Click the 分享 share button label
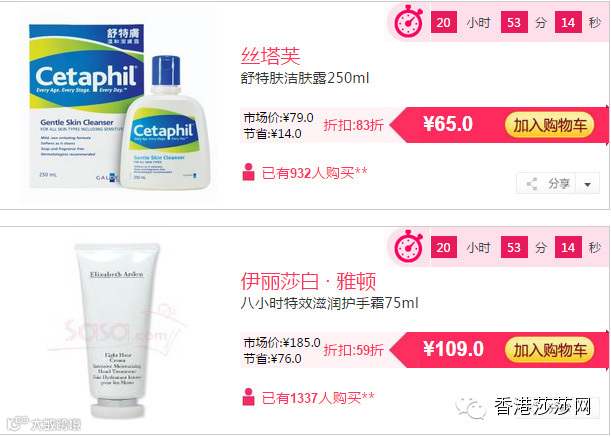The width and height of the screenshot is (611, 437). click(x=559, y=183)
